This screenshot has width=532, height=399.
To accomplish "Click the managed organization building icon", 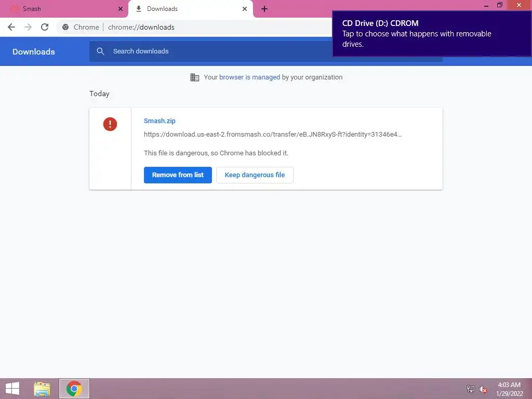I will [x=195, y=77].
